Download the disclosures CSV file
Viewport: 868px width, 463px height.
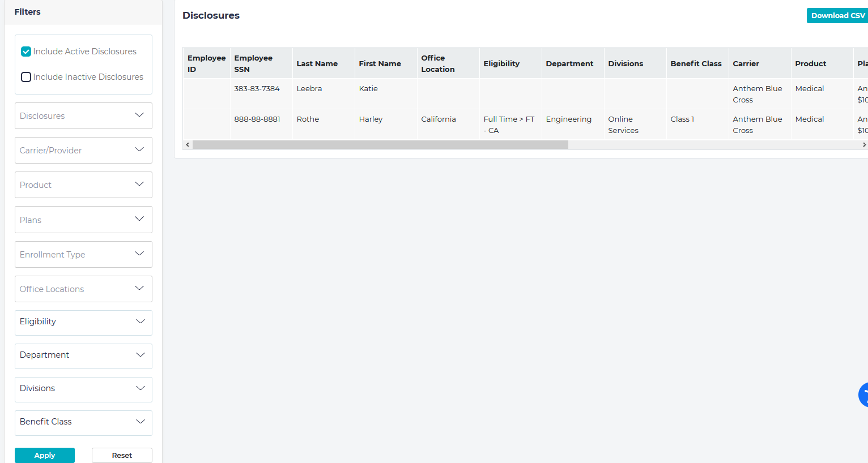pyautogui.click(x=837, y=16)
